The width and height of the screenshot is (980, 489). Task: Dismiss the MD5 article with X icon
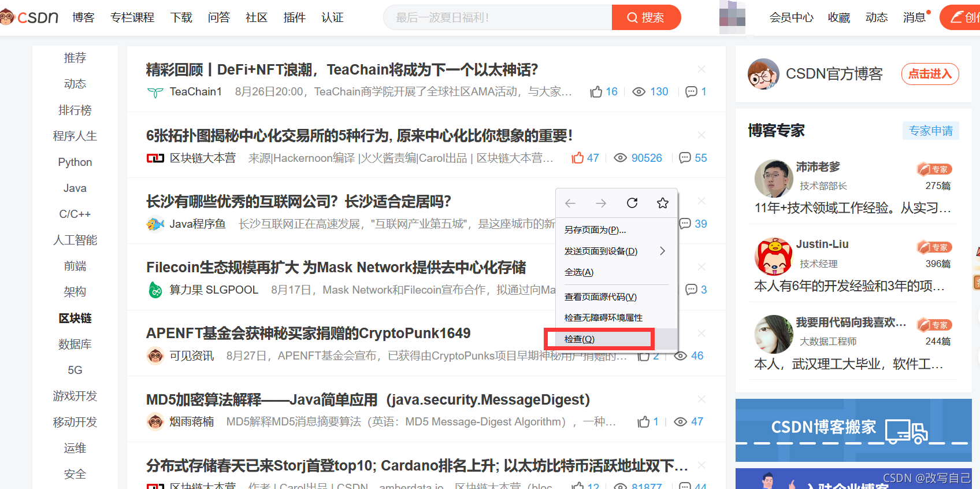(701, 399)
